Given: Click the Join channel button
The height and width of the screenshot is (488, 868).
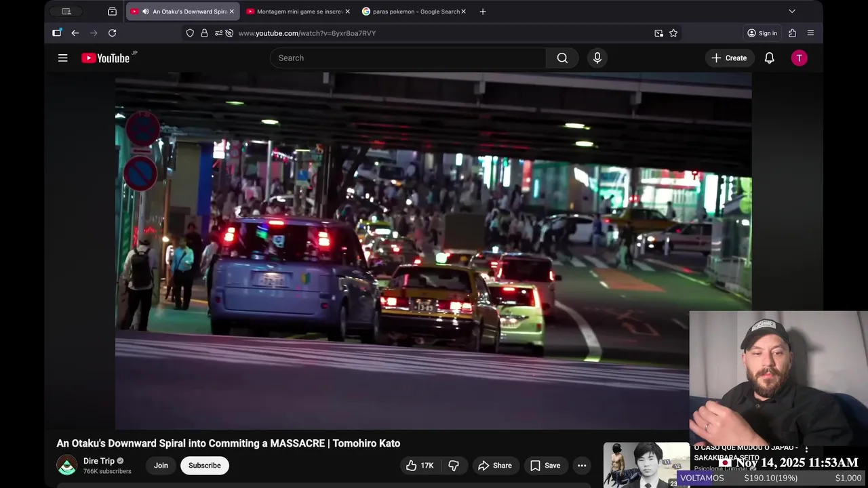Looking at the screenshot, I should click(161, 466).
